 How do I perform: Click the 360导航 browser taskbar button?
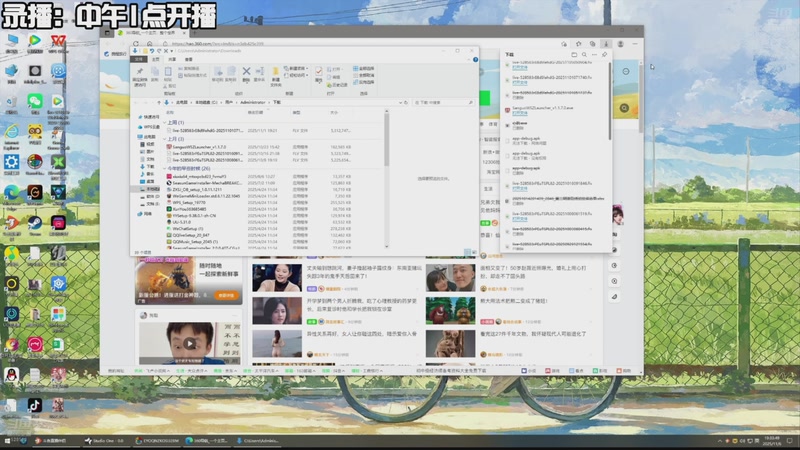[207, 440]
